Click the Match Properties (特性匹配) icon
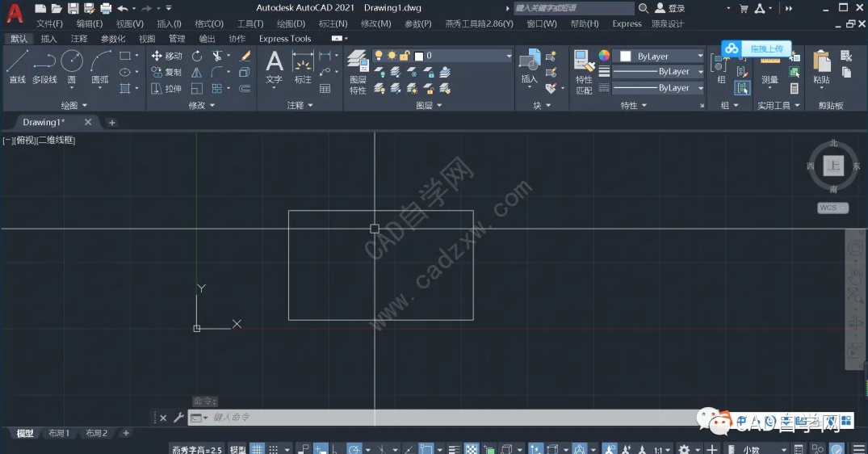Screen dimensions: 868x454 584,72
